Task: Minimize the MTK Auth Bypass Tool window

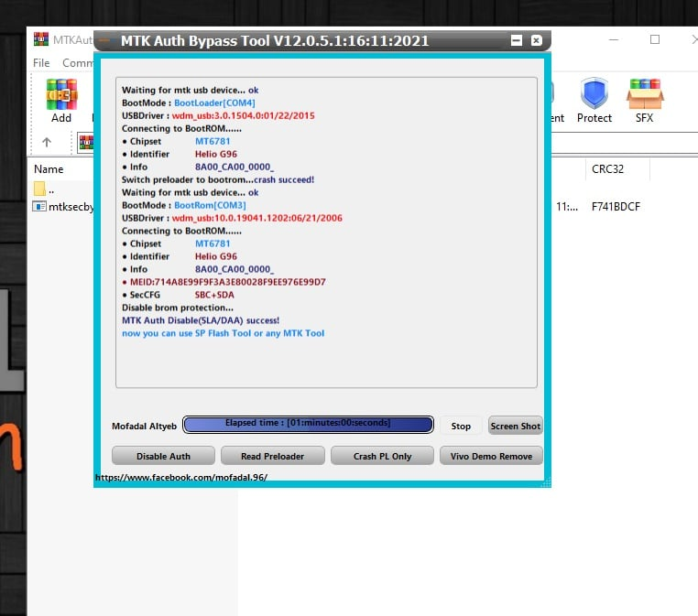Action: pos(517,40)
